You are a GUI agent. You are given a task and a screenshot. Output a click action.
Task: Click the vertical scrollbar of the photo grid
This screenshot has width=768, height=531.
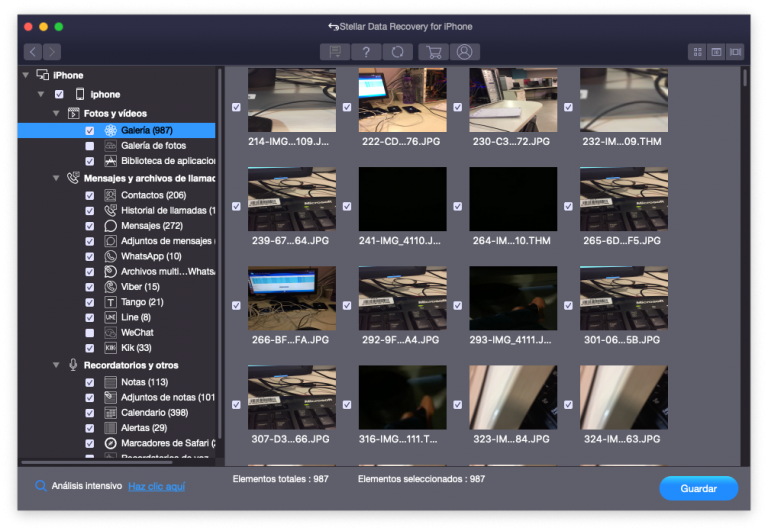click(x=744, y=78)
